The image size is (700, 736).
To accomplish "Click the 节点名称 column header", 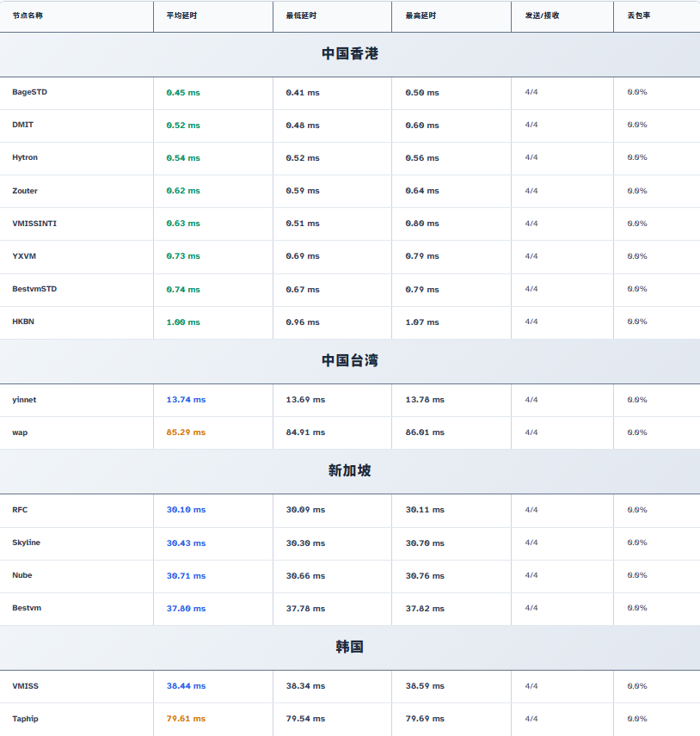I will (x=28, y=15).
